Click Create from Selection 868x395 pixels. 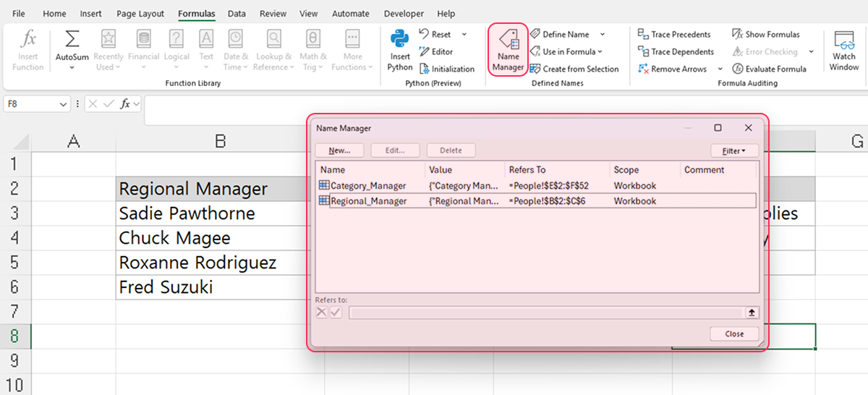pos(574,69)
